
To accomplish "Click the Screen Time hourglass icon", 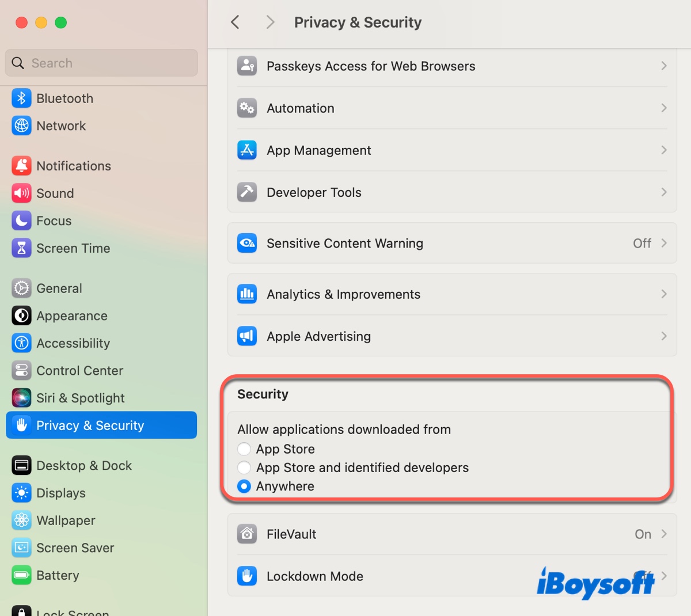I will click(21, 248).
